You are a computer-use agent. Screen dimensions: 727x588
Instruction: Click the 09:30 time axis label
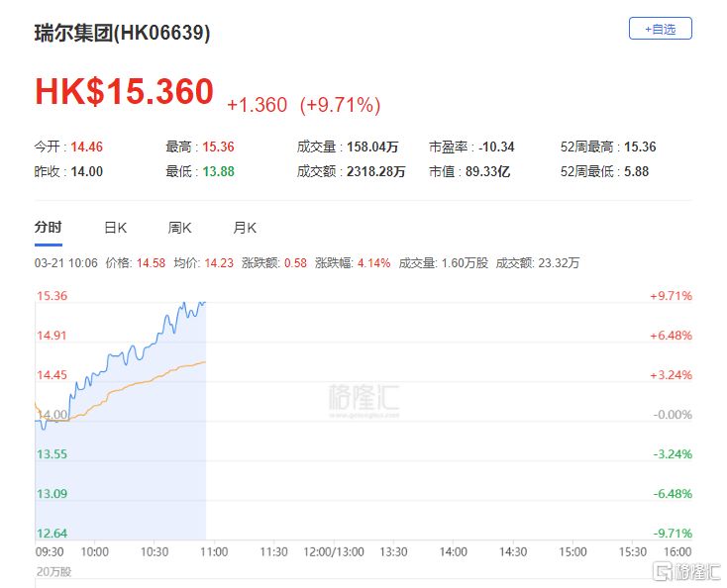(x=50, y=551)
